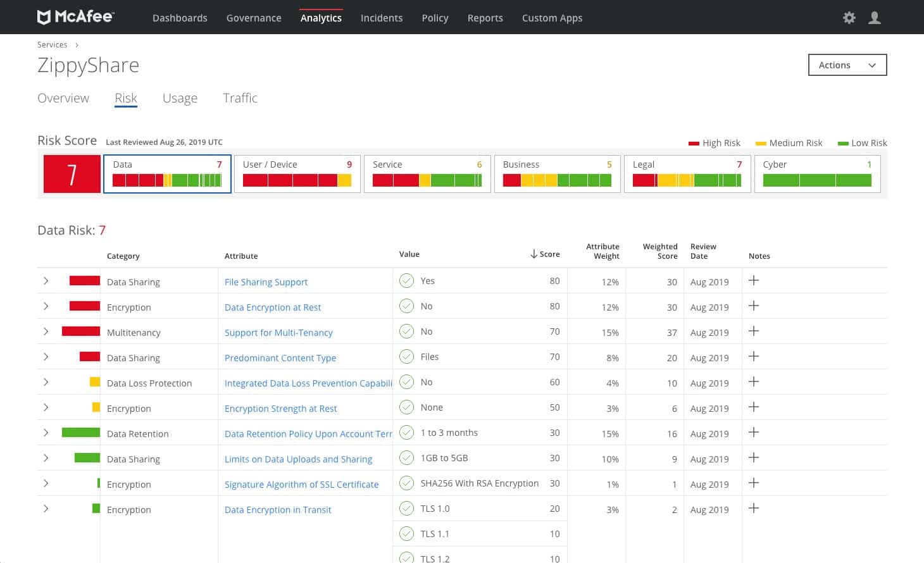This screenshot has width=924, height=563.
Task: Expand the Data Loss Protection row
Action: [x=46, y=382]
